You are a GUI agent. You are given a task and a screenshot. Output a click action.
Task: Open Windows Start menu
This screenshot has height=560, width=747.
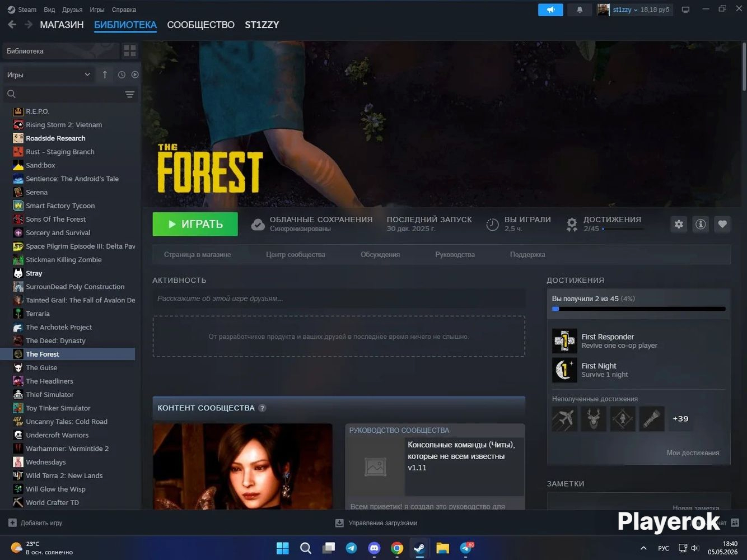point(283,548)
